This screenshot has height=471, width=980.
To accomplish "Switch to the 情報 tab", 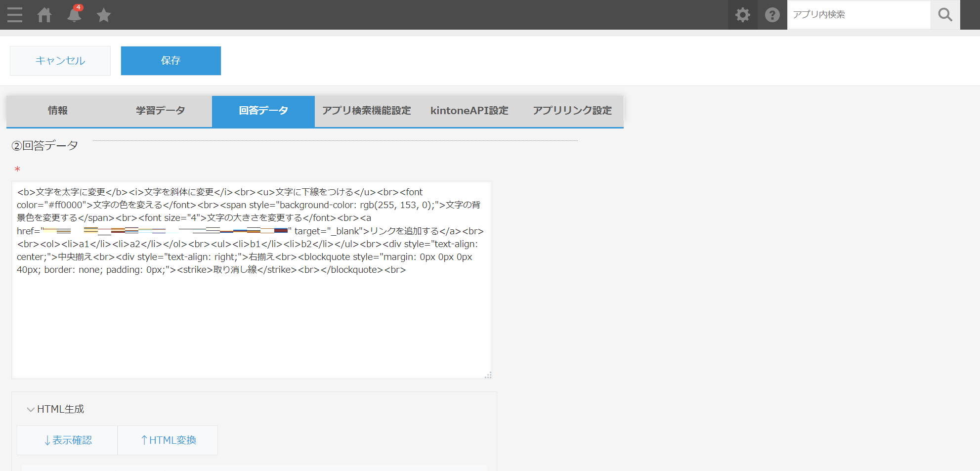I will pos(58,111).
